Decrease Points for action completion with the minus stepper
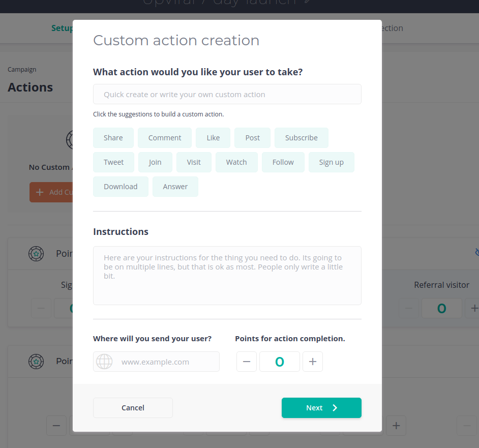This screenshot has height=448, width=479. (247, 362)
